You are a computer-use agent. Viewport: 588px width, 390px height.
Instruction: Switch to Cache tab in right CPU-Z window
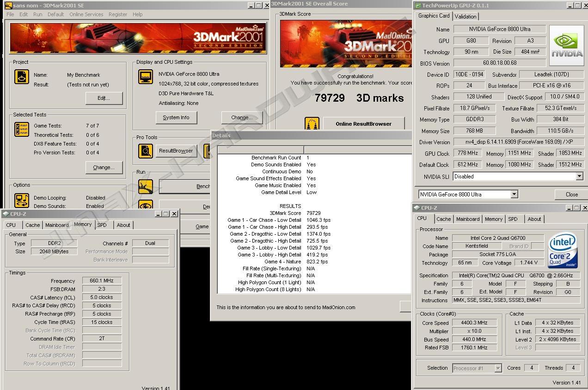click(x=443, y=219)
